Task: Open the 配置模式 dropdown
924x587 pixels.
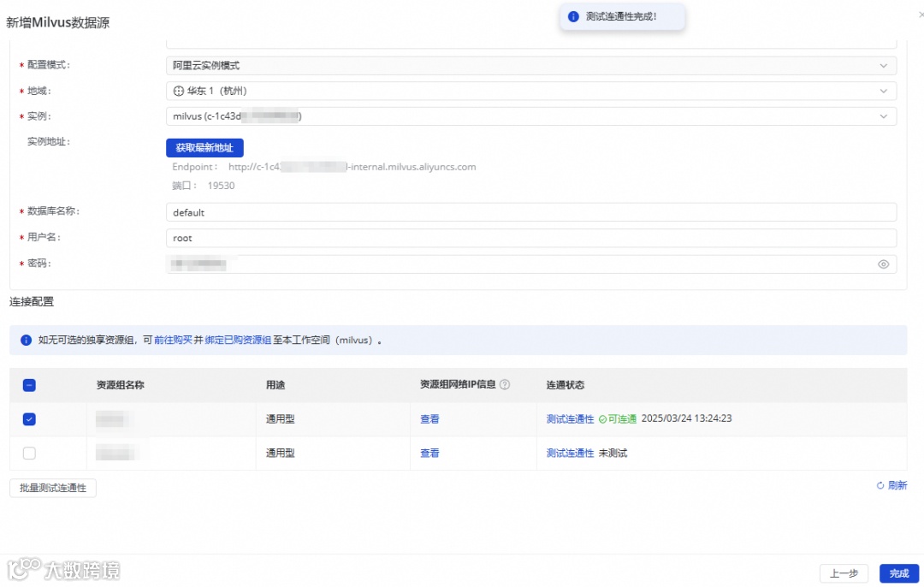Action: pyautogui.click(x=531, y=65)
